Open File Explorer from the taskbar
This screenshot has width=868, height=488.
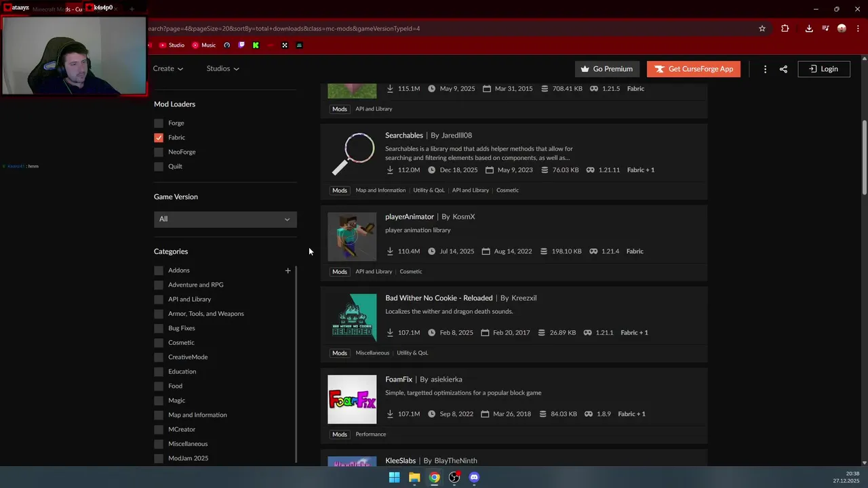[x=414, y=477]
